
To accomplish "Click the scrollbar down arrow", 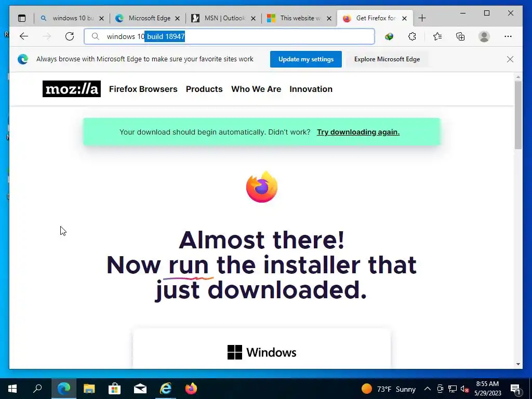I will (x=518, y=364).
